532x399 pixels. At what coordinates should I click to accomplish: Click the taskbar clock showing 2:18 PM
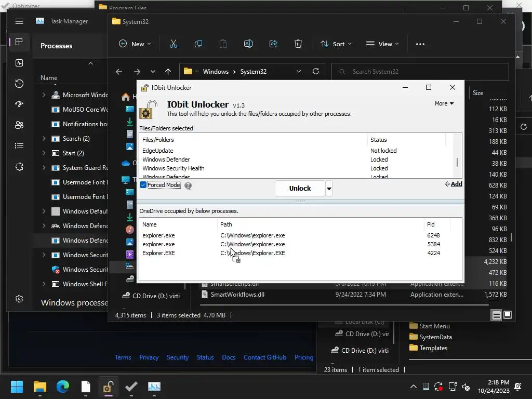[x=494, y=387]
